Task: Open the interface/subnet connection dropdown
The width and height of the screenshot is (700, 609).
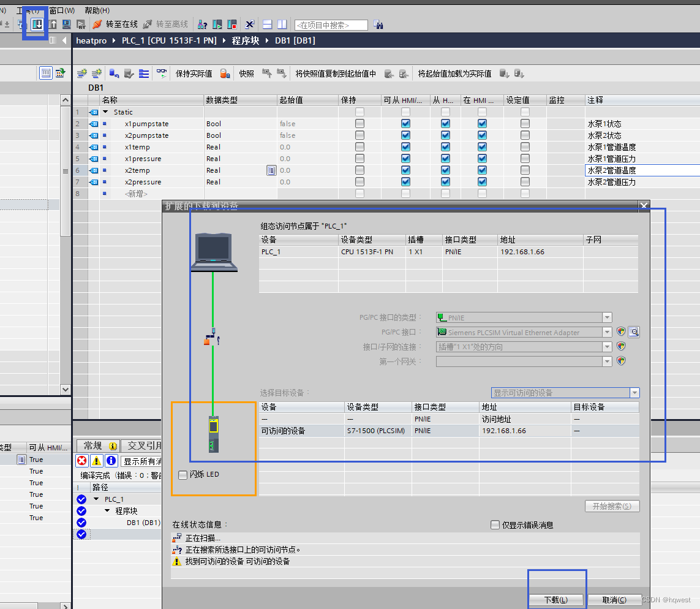Action: tap(607, 347)
